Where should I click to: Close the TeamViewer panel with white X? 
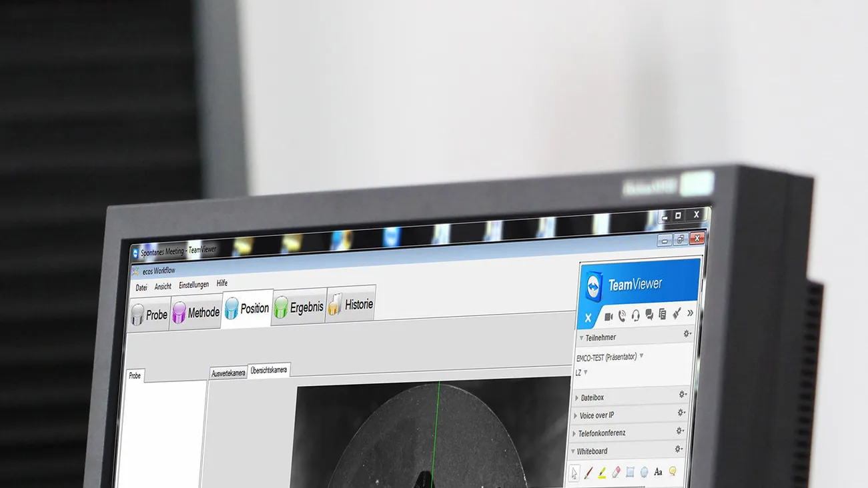click(x=588, y=318)
